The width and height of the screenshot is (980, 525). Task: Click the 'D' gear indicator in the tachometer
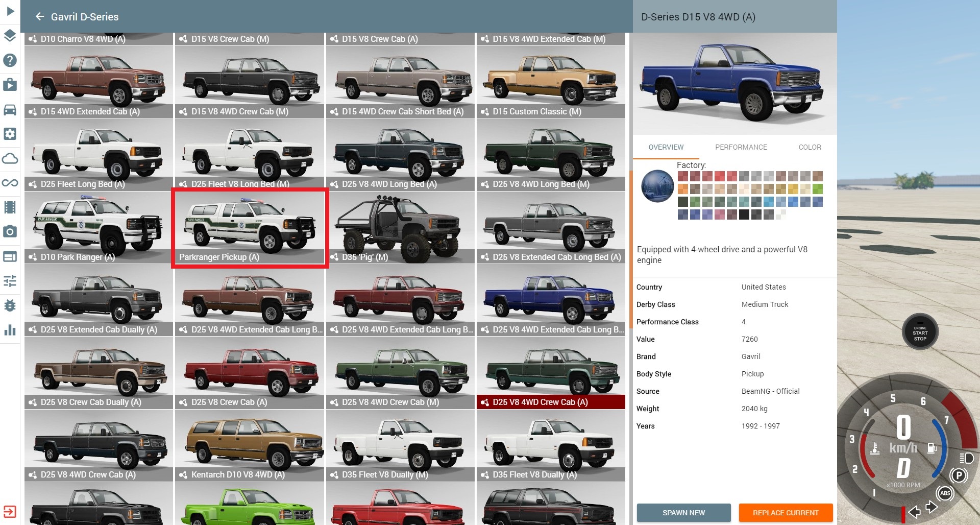[903, 468]
